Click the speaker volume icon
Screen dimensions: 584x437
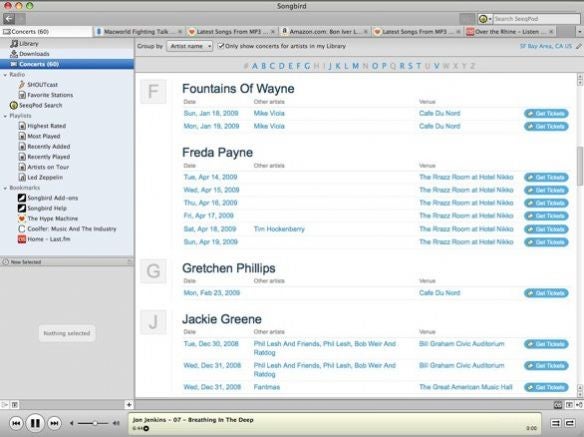pos(116,423)
